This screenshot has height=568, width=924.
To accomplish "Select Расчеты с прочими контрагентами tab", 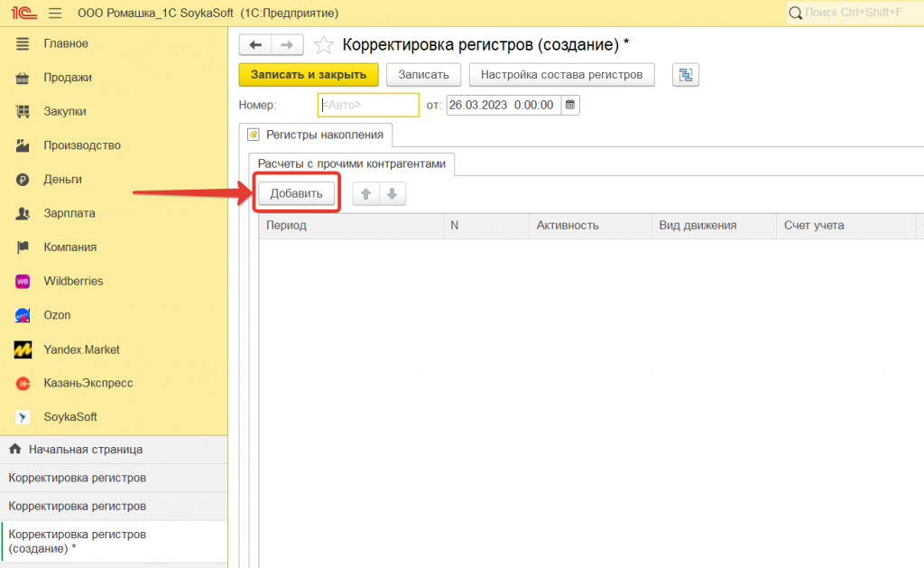I will (x=352, y=163).
